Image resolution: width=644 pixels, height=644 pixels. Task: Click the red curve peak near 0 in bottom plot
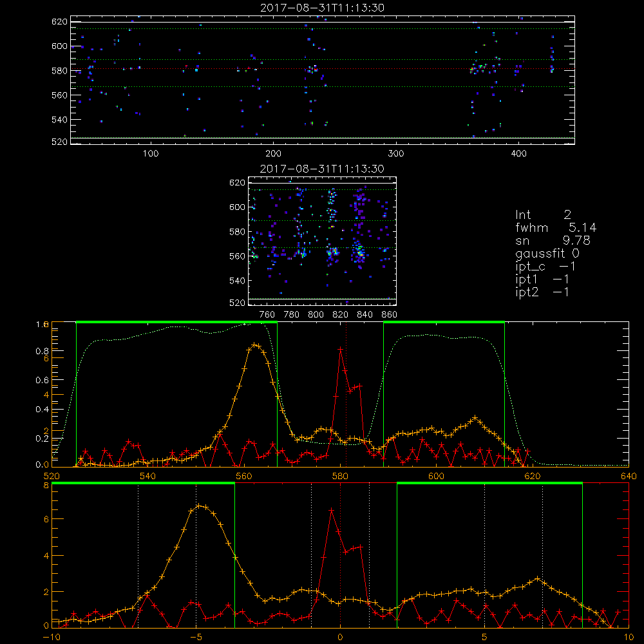point(332,511)
